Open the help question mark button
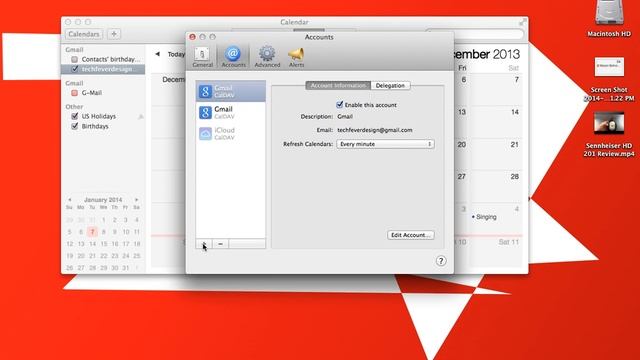 [x=441, y=261]
